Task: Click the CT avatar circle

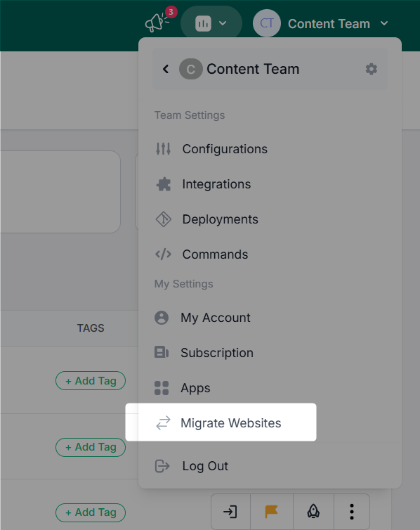Action: 267,23
